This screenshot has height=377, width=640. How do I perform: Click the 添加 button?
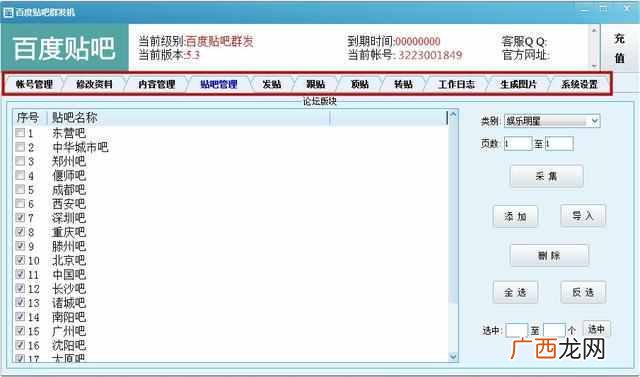516,216
